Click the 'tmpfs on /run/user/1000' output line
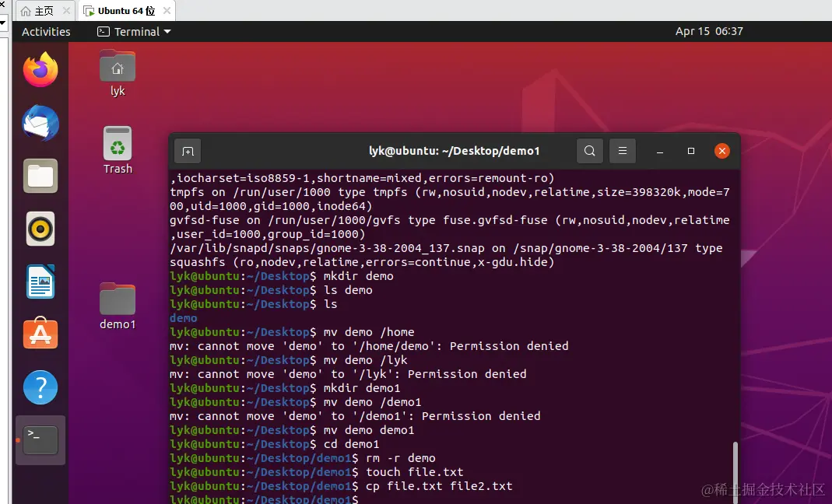Viewport: 832px width, 504px height. coord(450,199)
